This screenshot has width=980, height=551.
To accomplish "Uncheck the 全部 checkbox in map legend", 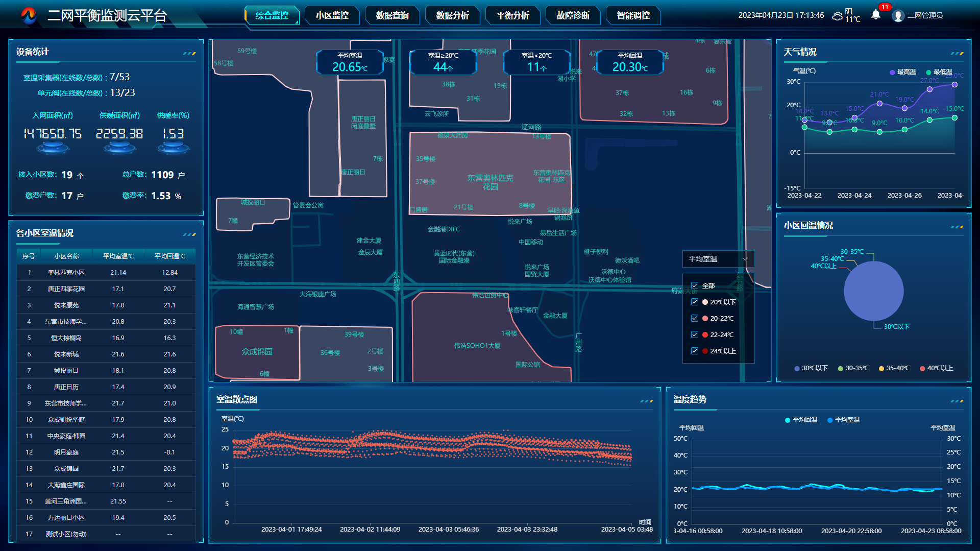I will 695,285.
